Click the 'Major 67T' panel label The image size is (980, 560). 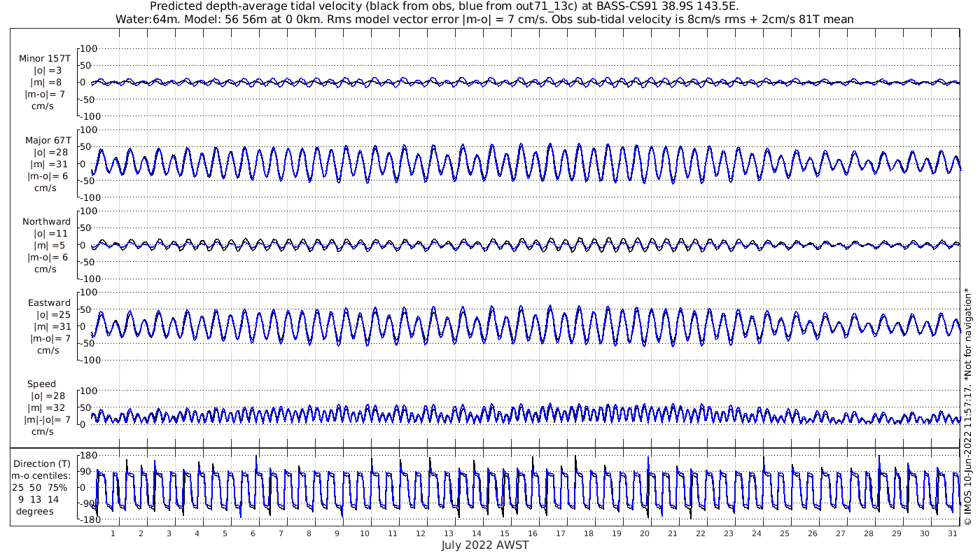[x=48, y=141]
